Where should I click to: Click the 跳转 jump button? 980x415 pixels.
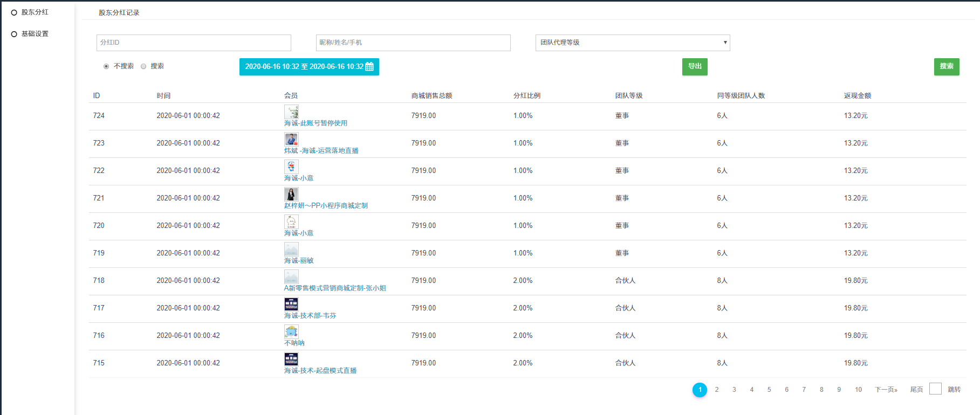tap(954, 390)
